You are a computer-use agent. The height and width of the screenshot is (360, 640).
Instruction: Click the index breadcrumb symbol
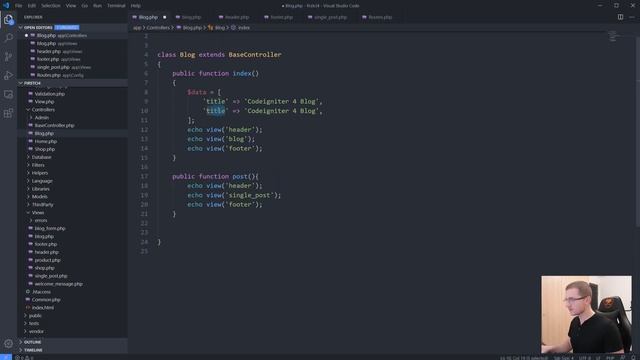click(x=240, y=28)
